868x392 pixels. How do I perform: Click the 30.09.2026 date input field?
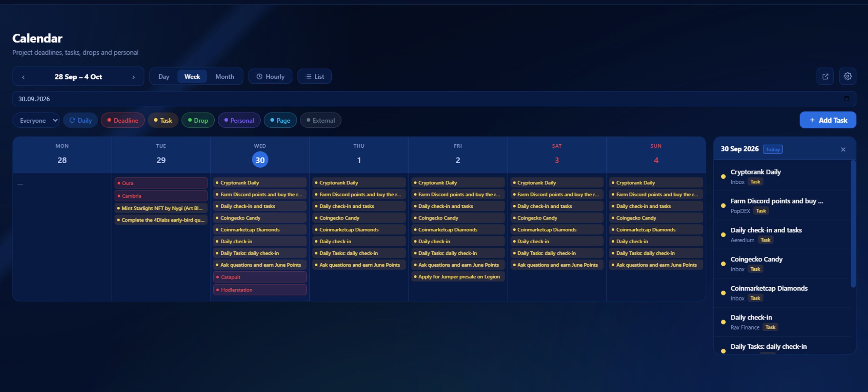pos(434,99)
